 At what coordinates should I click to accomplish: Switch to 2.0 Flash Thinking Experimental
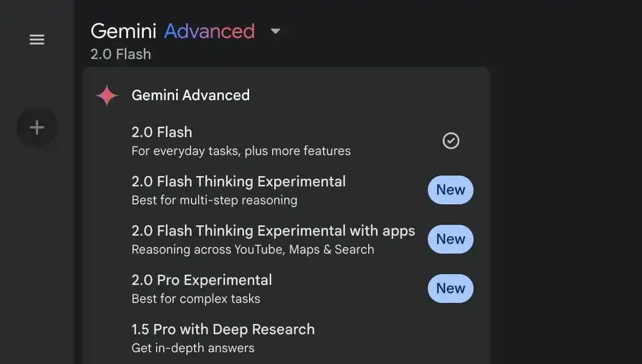coord(238,181)
